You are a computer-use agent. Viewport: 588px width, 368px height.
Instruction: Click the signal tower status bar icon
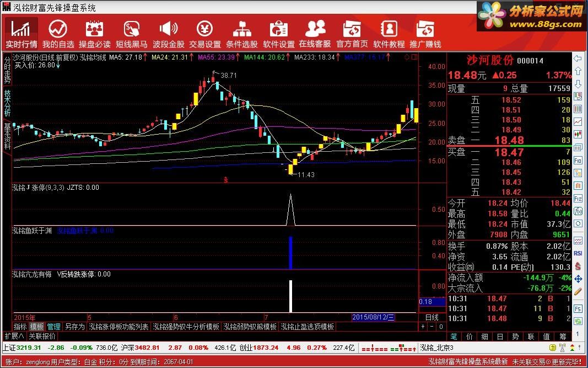point(562,348)
